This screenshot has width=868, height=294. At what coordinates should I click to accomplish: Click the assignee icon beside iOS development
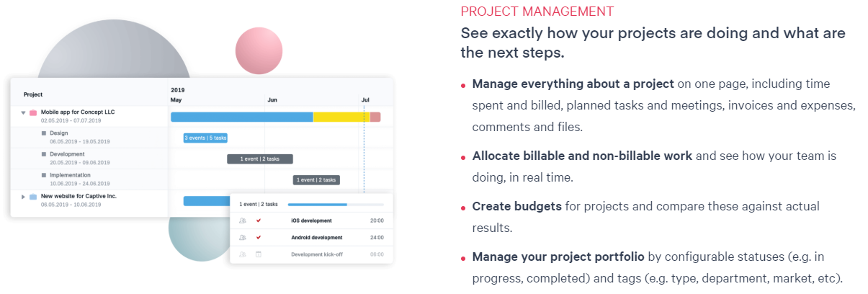pos(242,220)
